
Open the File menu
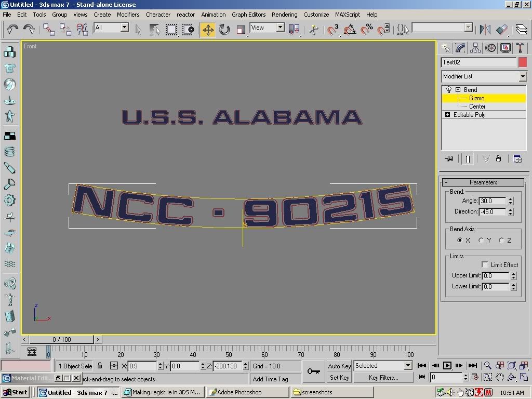click(7, 15)
